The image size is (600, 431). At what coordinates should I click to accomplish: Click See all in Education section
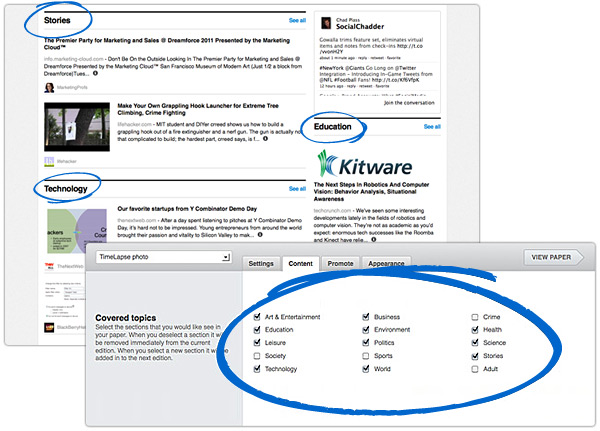pos(432,127)
